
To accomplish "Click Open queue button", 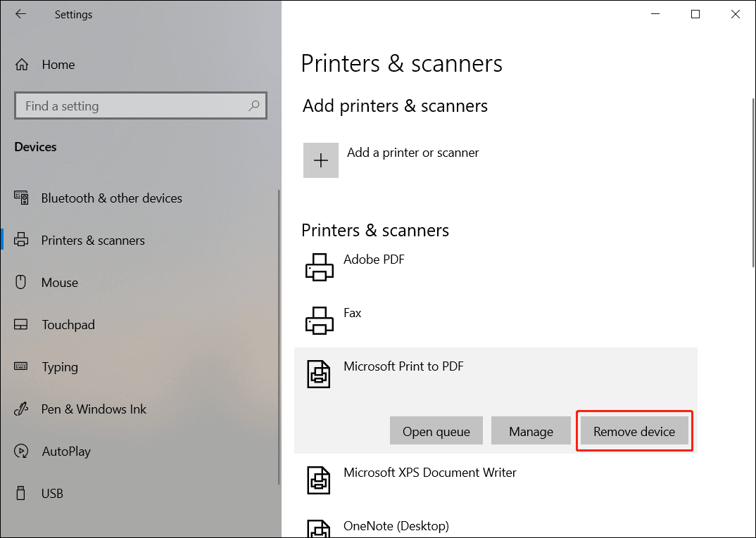I will pos(436,431).
